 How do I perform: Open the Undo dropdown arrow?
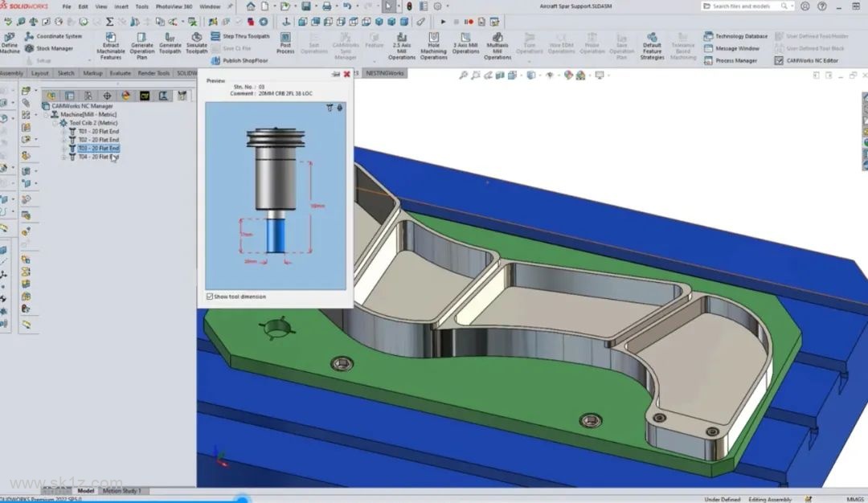coord(357,6)
